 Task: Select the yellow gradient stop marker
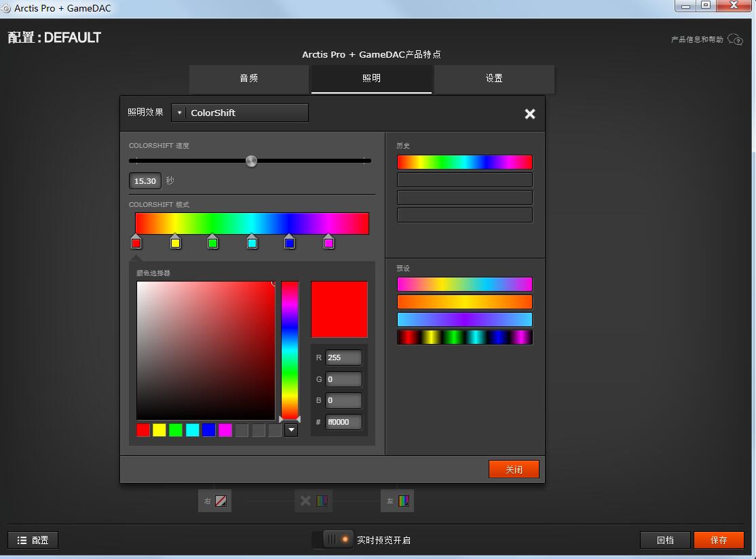point(176,242)
